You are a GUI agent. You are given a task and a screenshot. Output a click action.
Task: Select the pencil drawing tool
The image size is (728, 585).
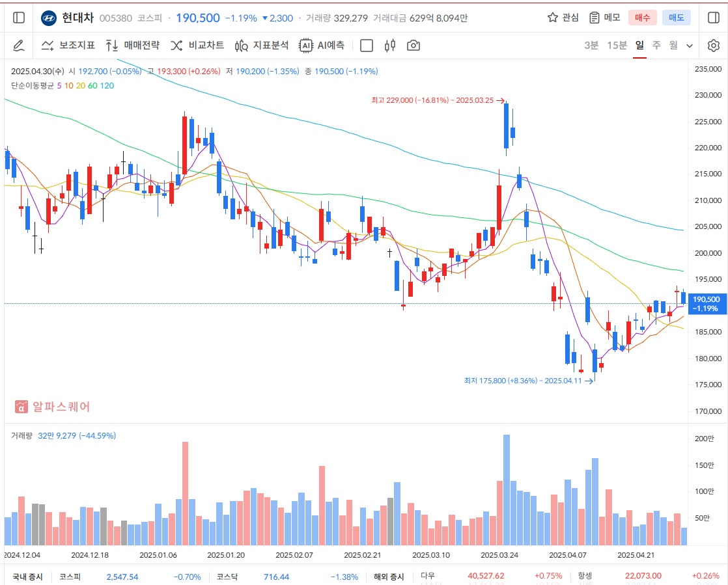click(19, 46)
